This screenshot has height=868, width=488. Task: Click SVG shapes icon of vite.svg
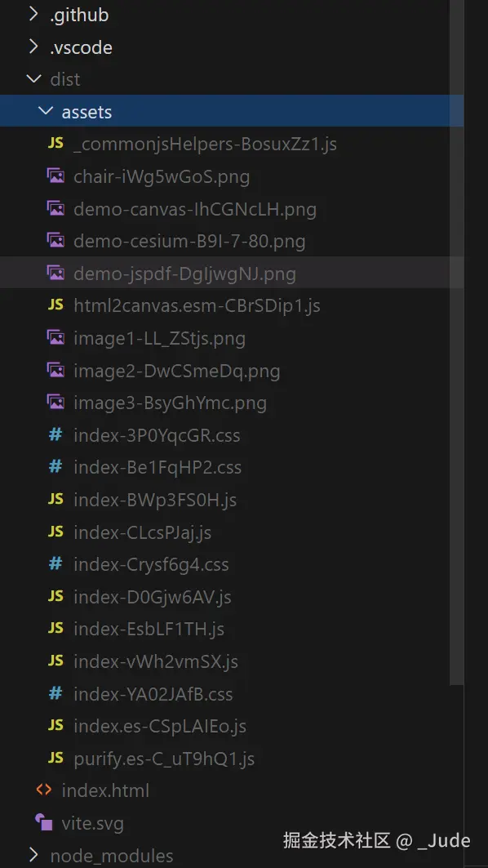(44, 822)
